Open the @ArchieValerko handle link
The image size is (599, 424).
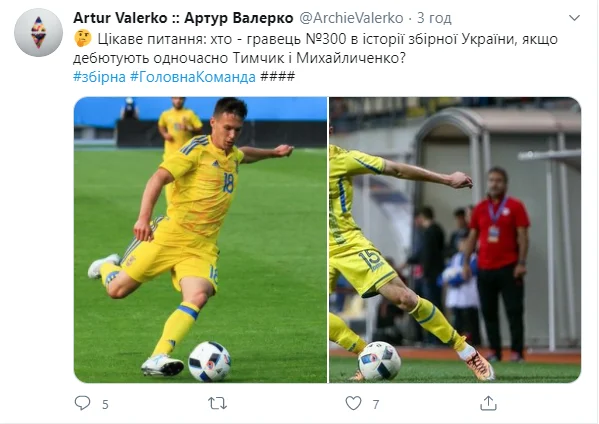point(351,18)
